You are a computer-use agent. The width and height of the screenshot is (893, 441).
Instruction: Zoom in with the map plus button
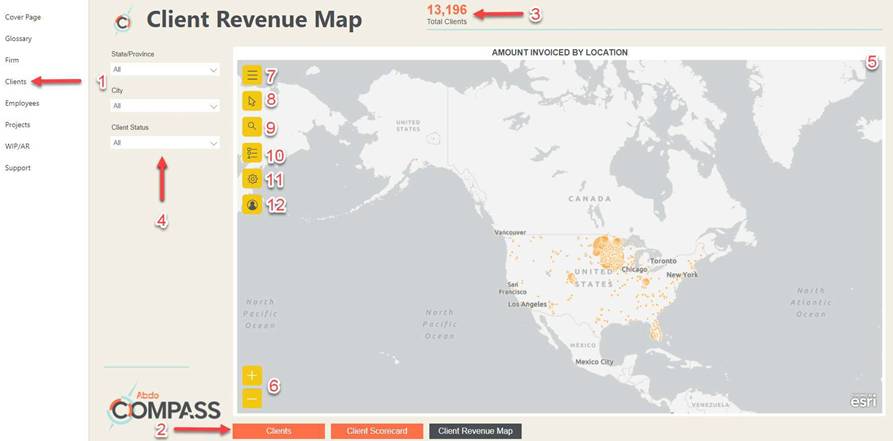coord(252,376)
